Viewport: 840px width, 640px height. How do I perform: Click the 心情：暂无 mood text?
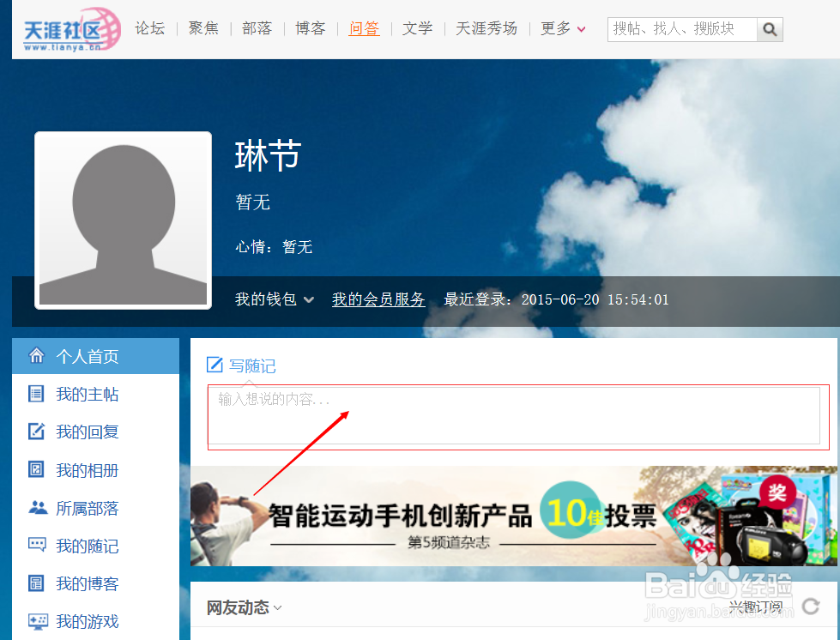click(274, 247)
